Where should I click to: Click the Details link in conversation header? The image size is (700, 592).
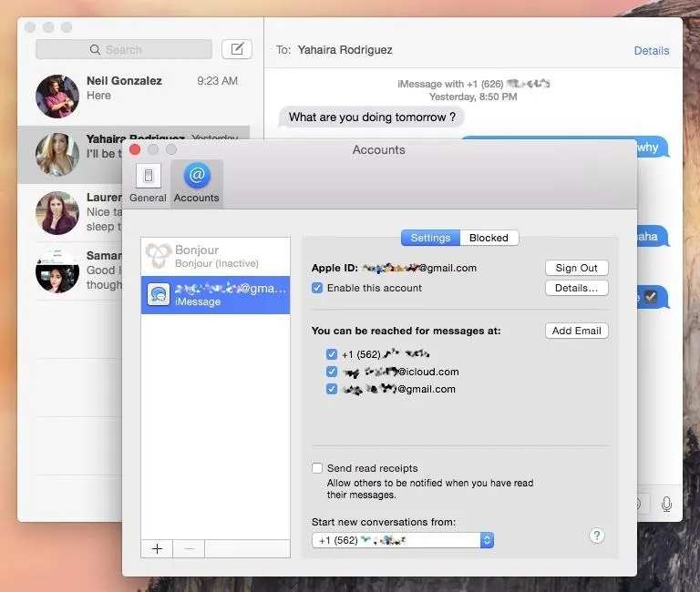pos(652,50)
